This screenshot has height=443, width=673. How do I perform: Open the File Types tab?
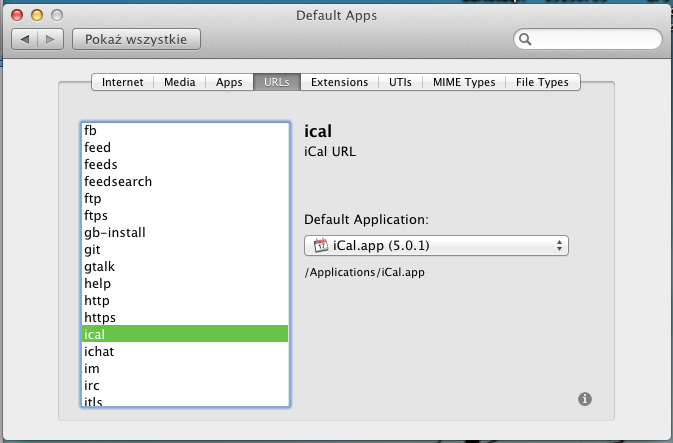click(x=543, y=82)
